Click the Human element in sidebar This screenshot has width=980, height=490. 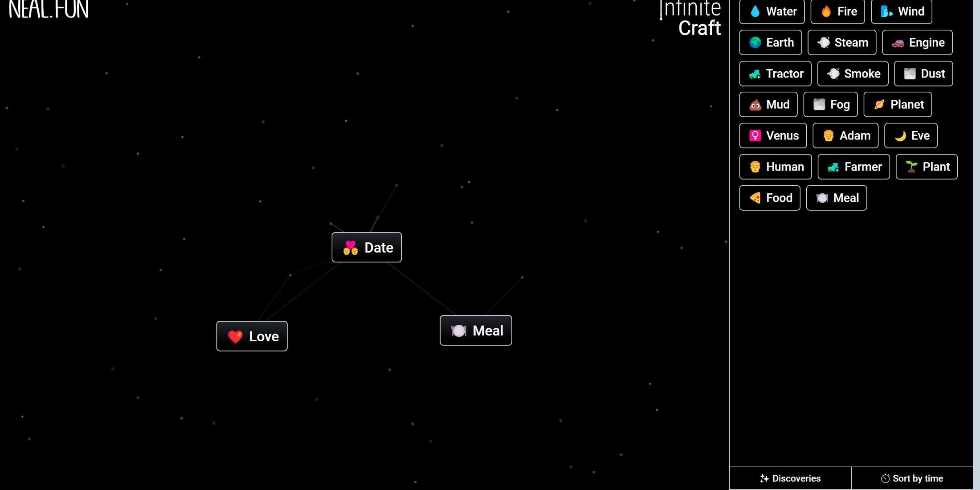pyautogui.click(x=777, y=166)
